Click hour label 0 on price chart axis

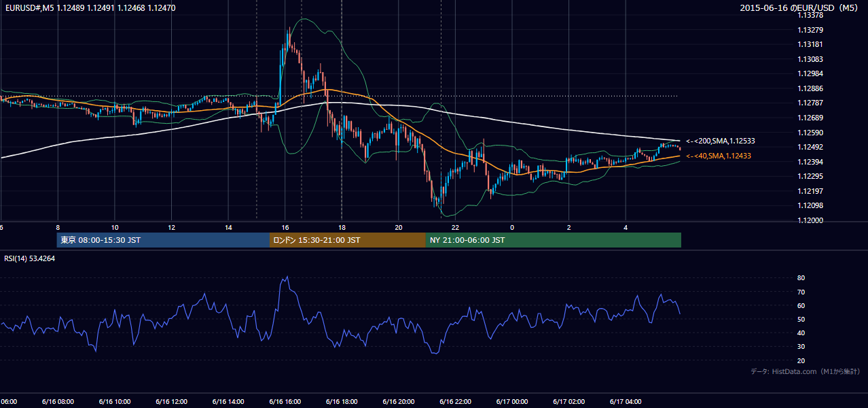coord(512,227)
